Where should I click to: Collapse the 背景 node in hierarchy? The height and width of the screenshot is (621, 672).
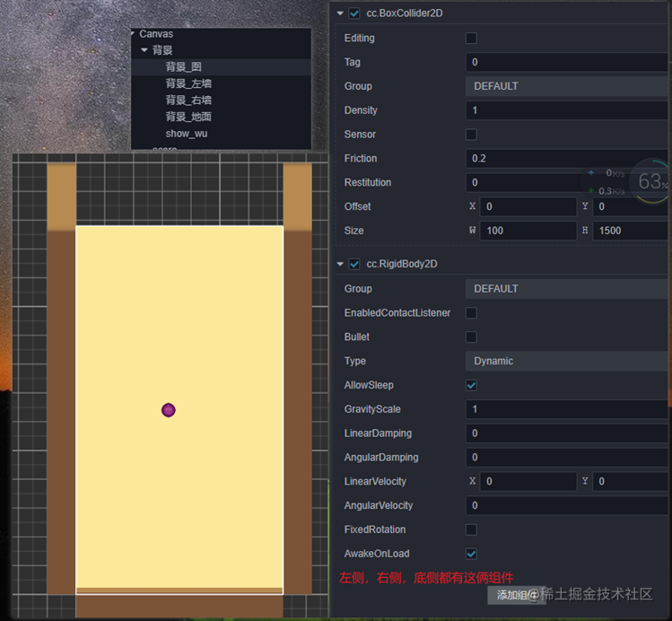pyautogui.click(x=144, y=50)
